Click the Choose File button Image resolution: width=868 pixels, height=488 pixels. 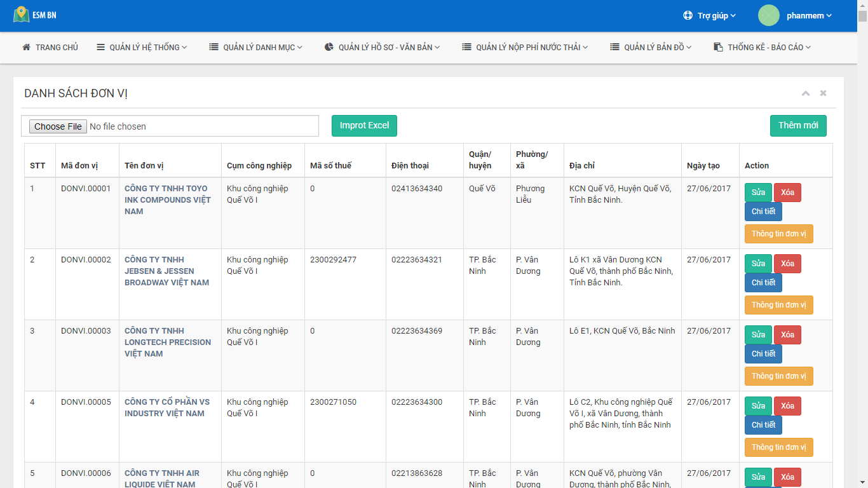click(x=58, y=126)
